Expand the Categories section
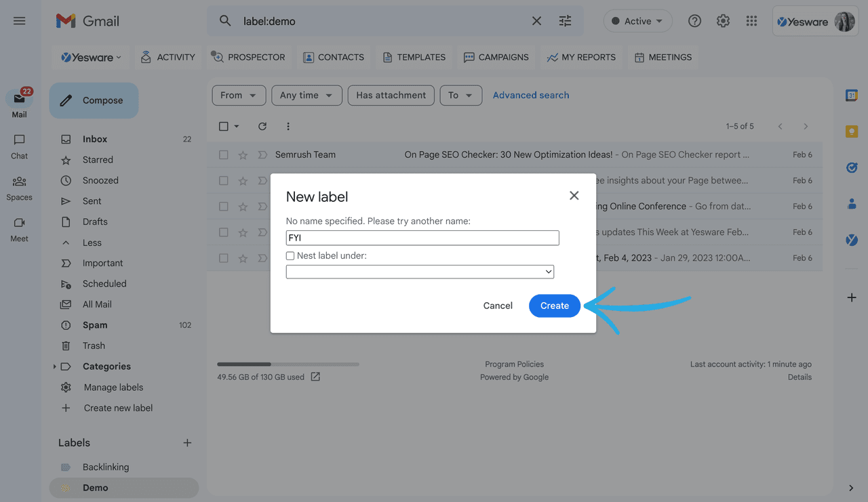This screenshot has width=868, height=502. pyautogui.click(x=55, y=366)
